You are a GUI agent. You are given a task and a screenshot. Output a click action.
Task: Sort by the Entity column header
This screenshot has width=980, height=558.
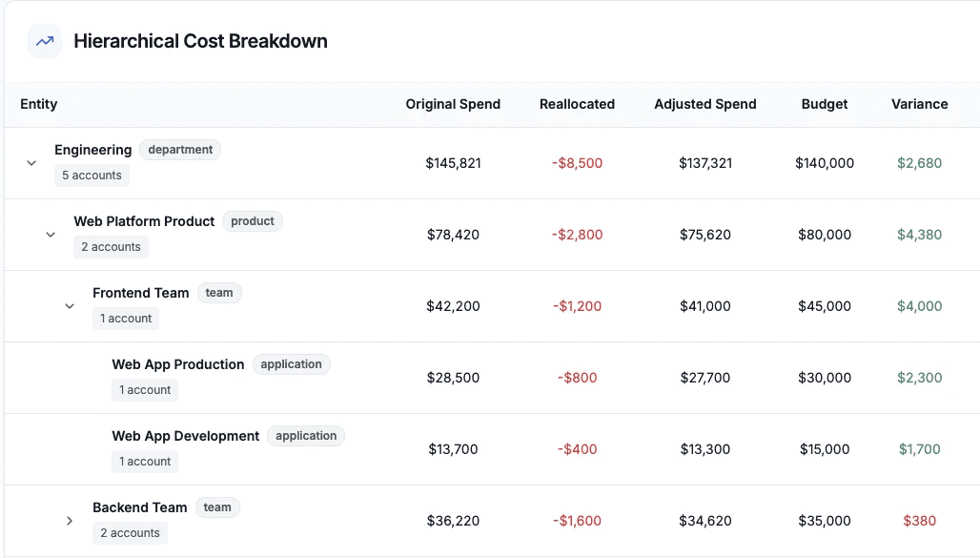pos(39,104)
